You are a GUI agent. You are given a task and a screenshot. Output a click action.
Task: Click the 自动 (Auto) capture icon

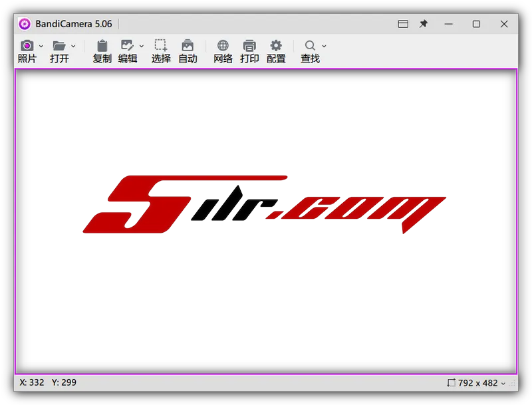point(188,46)
